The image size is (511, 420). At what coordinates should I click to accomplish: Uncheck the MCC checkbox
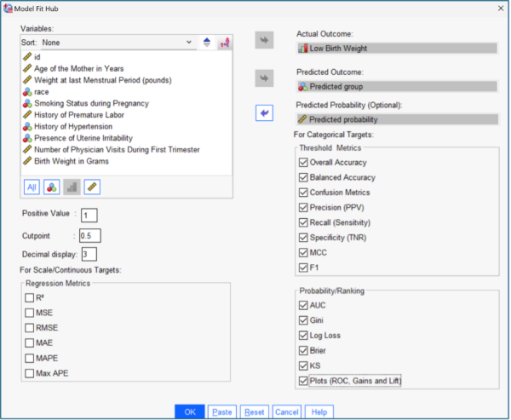(303, 252)
